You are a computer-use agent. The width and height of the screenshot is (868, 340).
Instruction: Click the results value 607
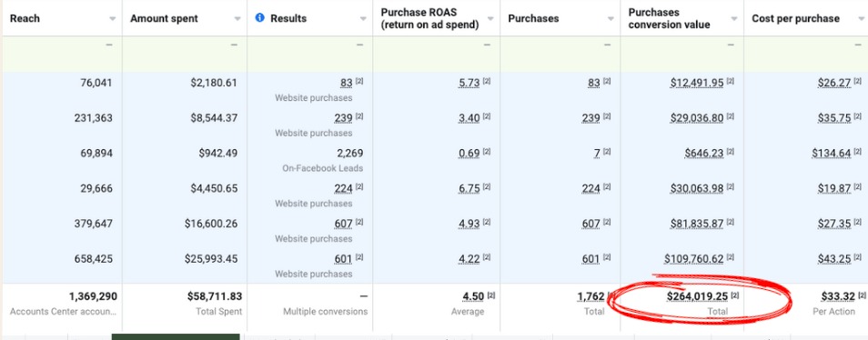click(343, 224)
